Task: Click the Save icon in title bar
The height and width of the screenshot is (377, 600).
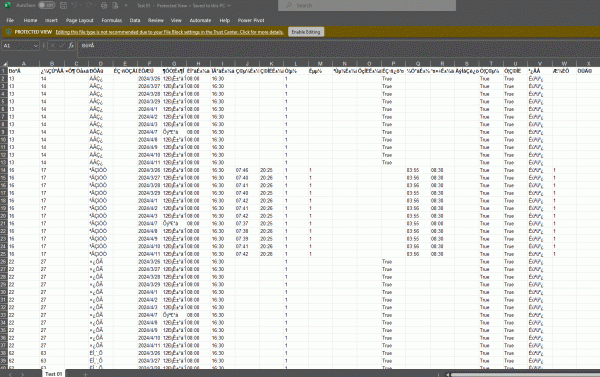Action: pos(64,5)
